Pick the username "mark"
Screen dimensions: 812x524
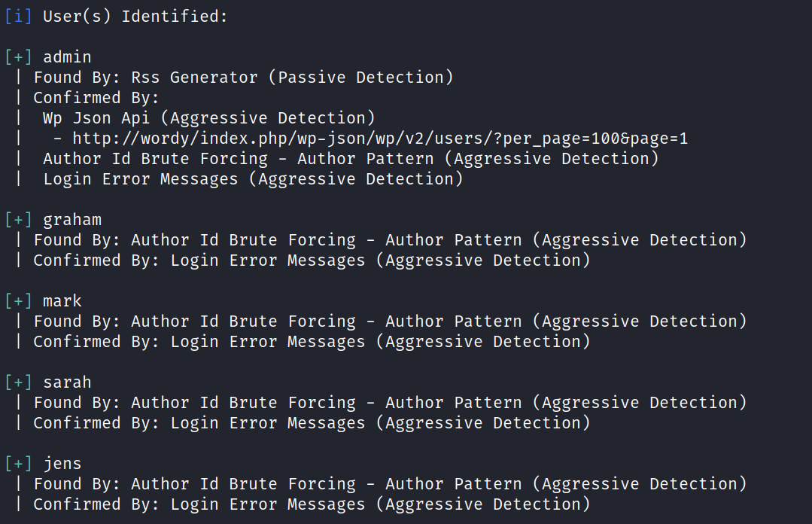62,300
